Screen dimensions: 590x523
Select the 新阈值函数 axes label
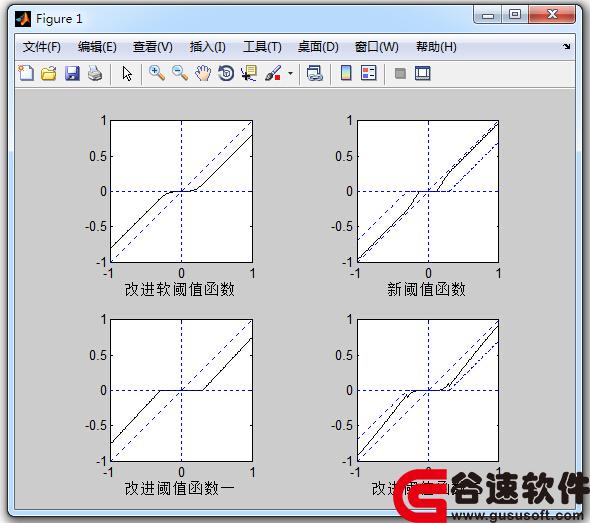pos(426,289)
